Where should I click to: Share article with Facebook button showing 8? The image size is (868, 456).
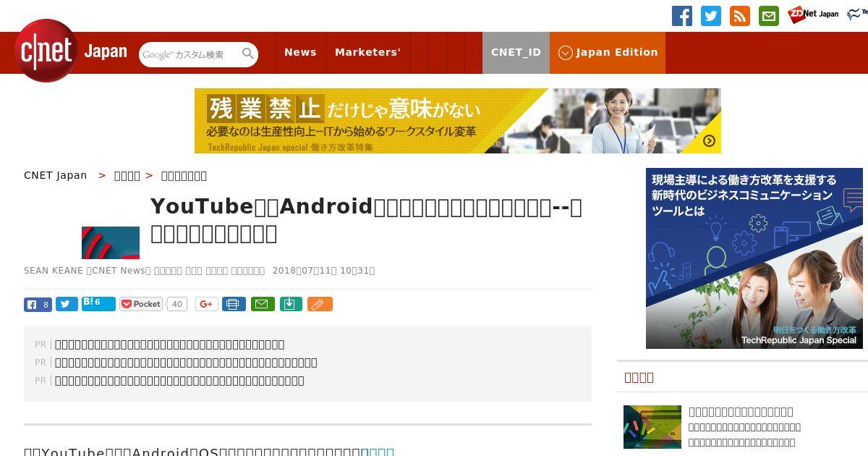(38, 304)
